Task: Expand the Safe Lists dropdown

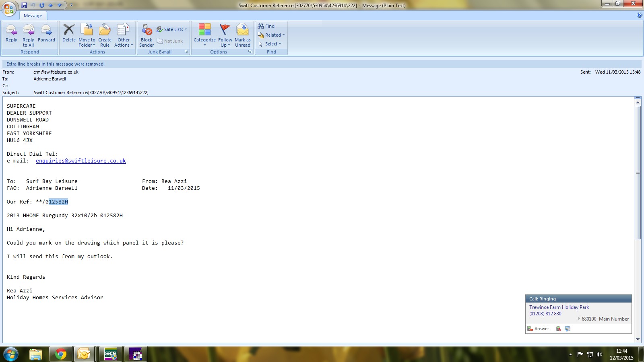Action: point(172,29)
